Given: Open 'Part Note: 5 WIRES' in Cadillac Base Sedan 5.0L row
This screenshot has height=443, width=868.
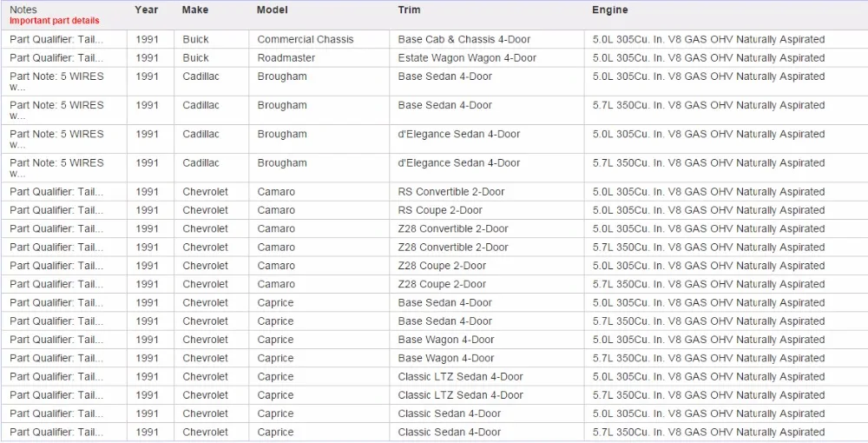Looking at the screenshot, I should point(56,82).
